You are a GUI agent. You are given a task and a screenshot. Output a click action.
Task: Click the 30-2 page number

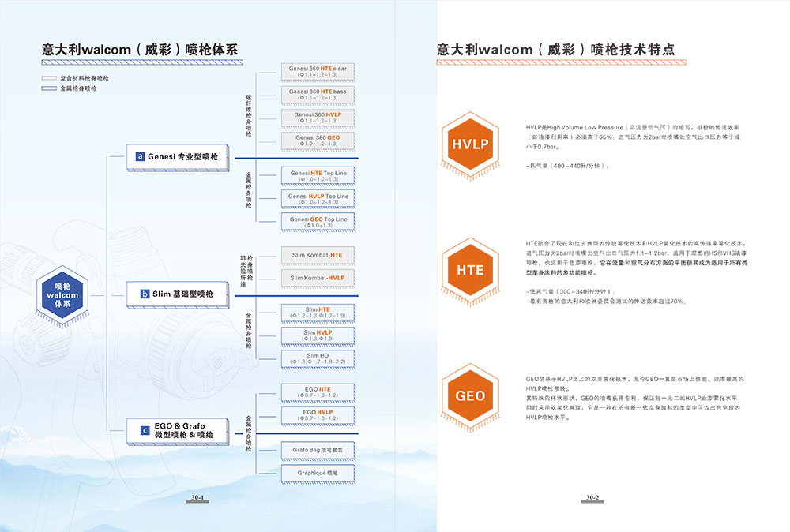[592, 498]
